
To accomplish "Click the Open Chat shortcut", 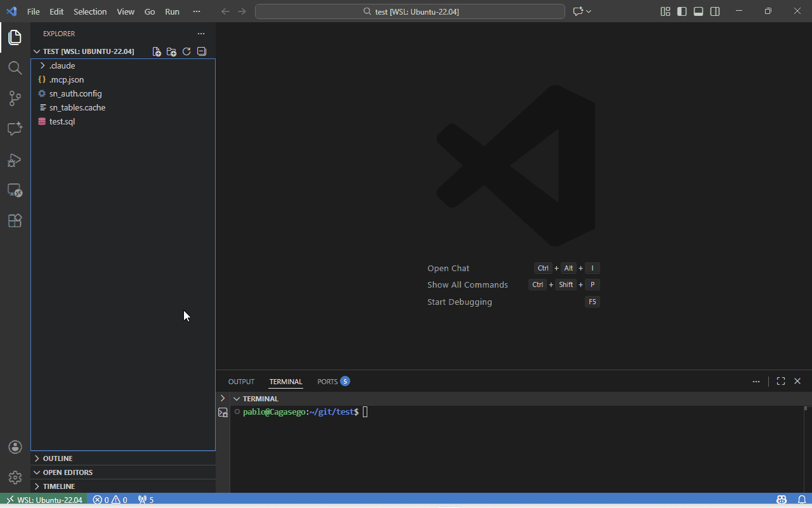I will [449, 268].
